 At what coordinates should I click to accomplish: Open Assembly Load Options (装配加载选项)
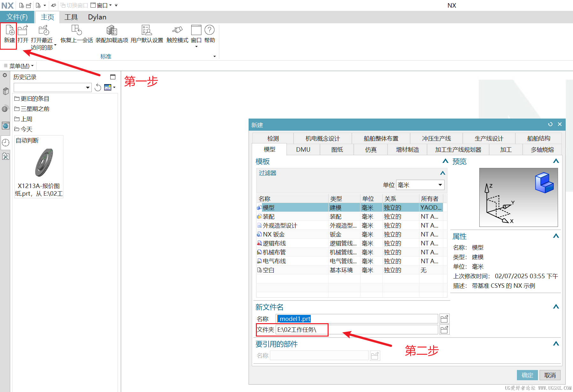click(112, 31)
